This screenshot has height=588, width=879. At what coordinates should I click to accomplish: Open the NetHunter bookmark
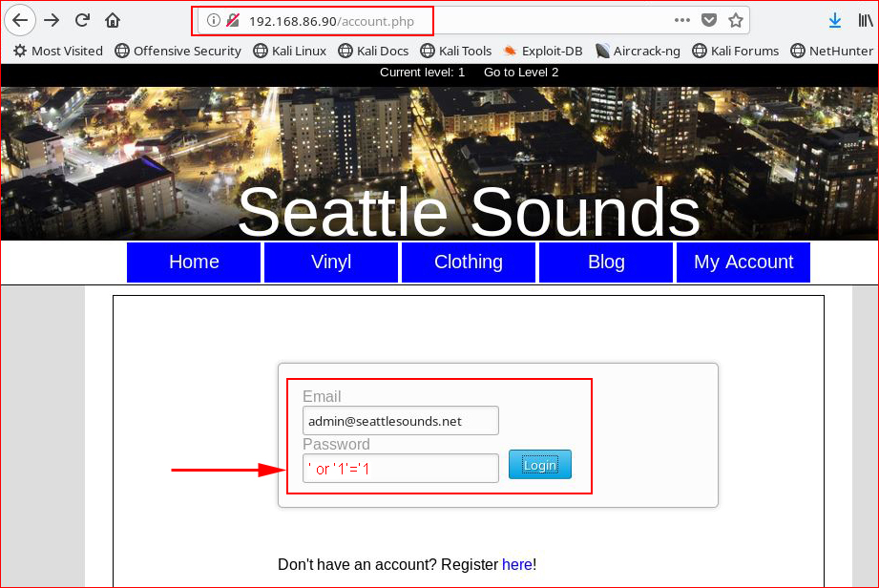pyautogui.click(x=832, y=51)
